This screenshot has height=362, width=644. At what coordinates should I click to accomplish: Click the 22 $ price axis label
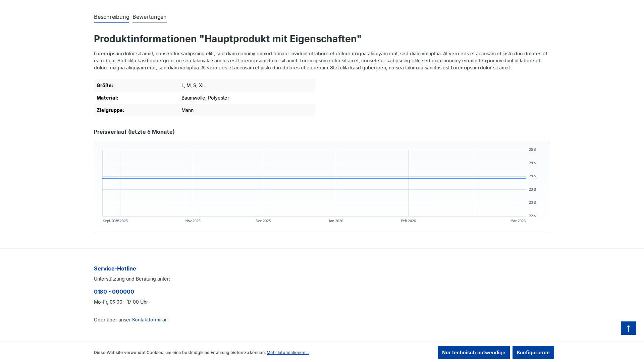pos(532,216)
